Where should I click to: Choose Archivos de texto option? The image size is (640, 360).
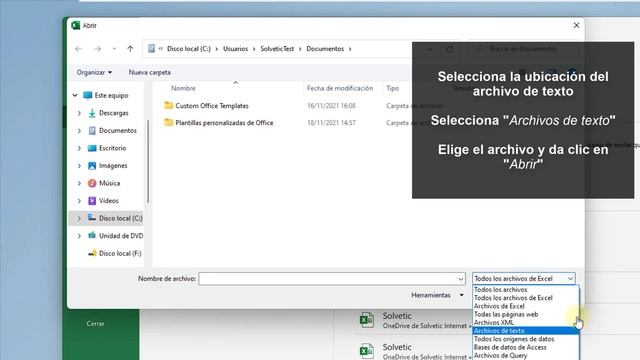click(x=526, y=331)
